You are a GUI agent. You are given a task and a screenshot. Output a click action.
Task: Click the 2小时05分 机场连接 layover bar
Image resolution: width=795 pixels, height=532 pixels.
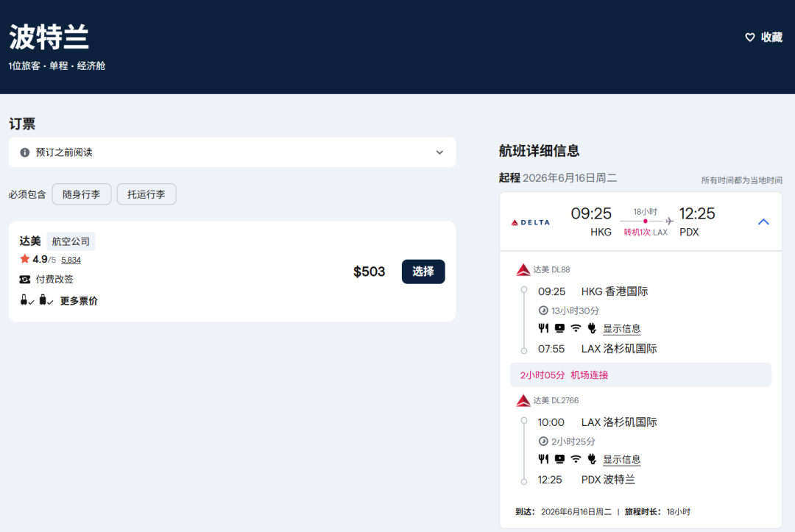pos(640,375)
